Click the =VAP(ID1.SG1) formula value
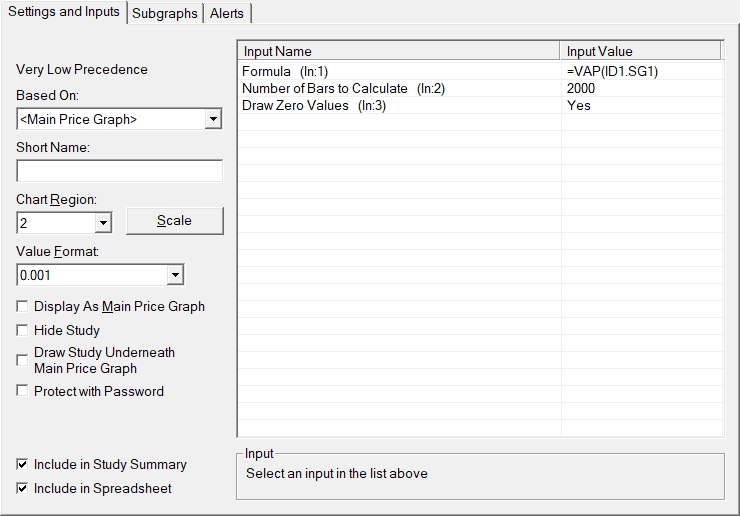 (612, 71)
